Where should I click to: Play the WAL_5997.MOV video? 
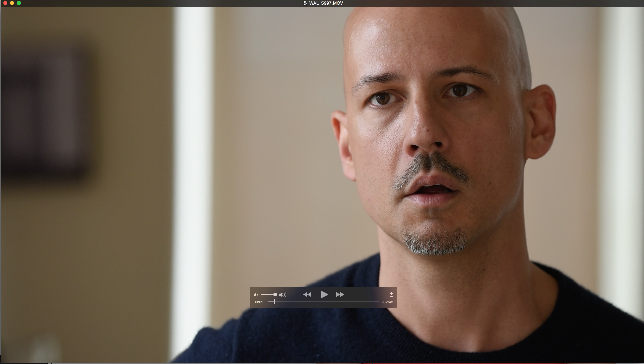coord(324,295)
